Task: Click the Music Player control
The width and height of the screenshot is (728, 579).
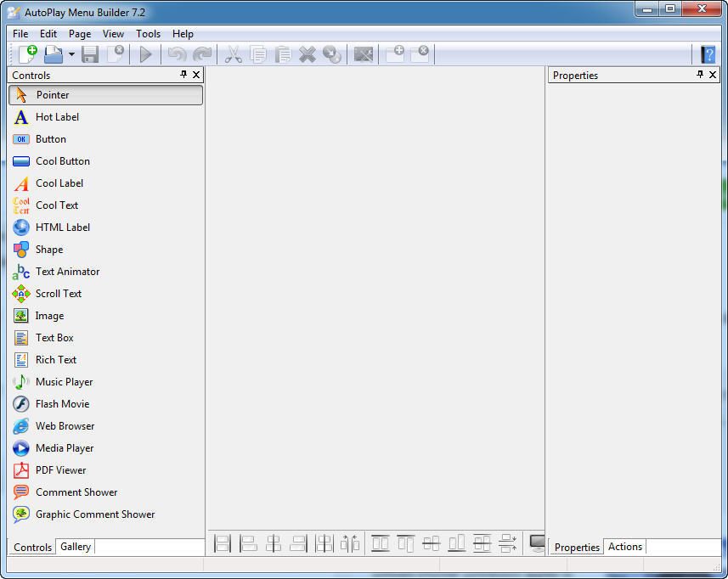Action: pyautogui.click(x=64, y=382)
